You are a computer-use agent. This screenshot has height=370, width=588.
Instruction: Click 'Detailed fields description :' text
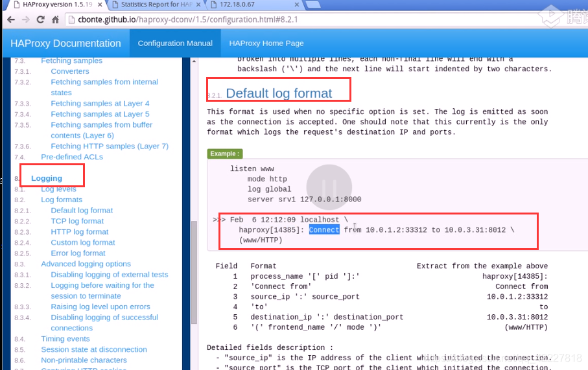pyautogui.click(x=270, y=347)
